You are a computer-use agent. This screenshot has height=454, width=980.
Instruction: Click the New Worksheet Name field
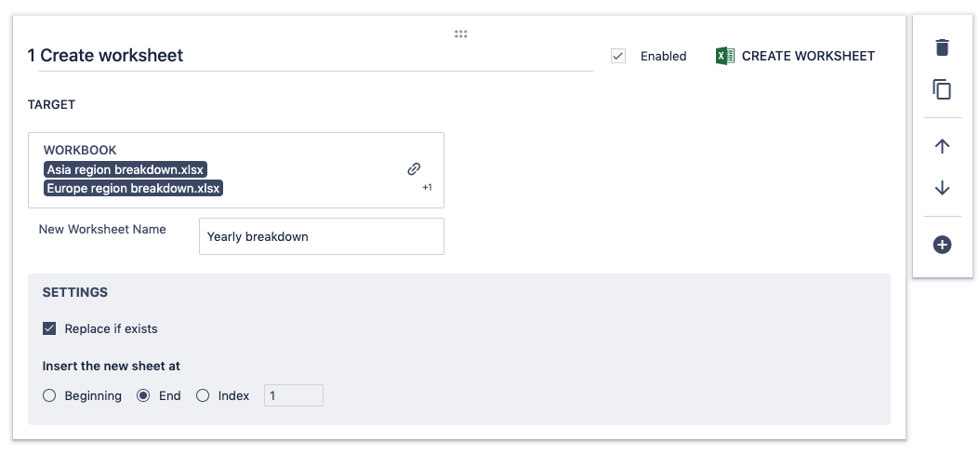(x=321, y=236)
